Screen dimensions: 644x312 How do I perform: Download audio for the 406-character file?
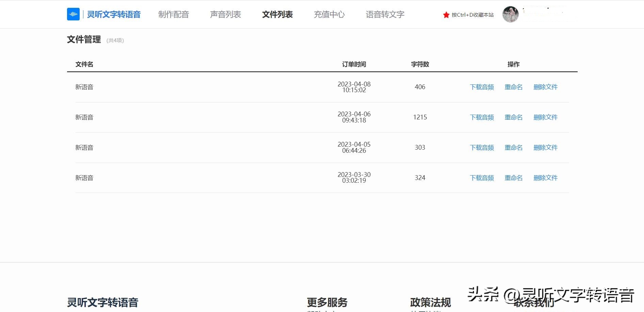pos(482,87)
